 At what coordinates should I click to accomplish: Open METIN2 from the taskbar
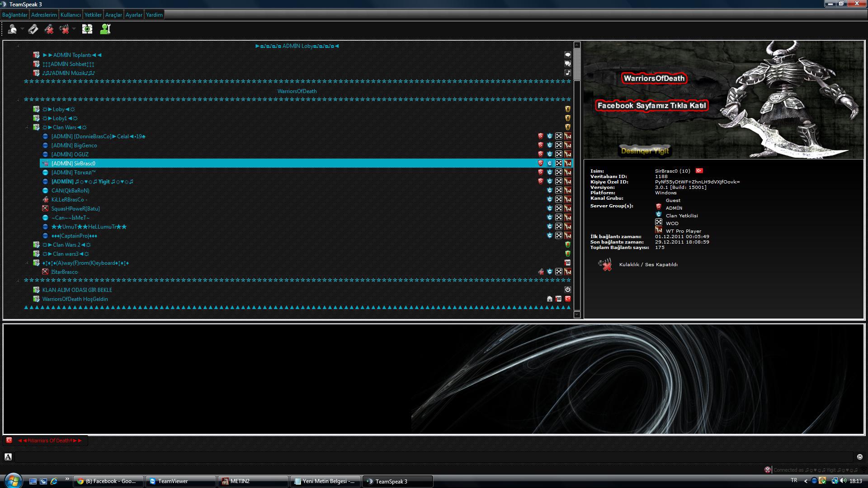tap(253, 481)
